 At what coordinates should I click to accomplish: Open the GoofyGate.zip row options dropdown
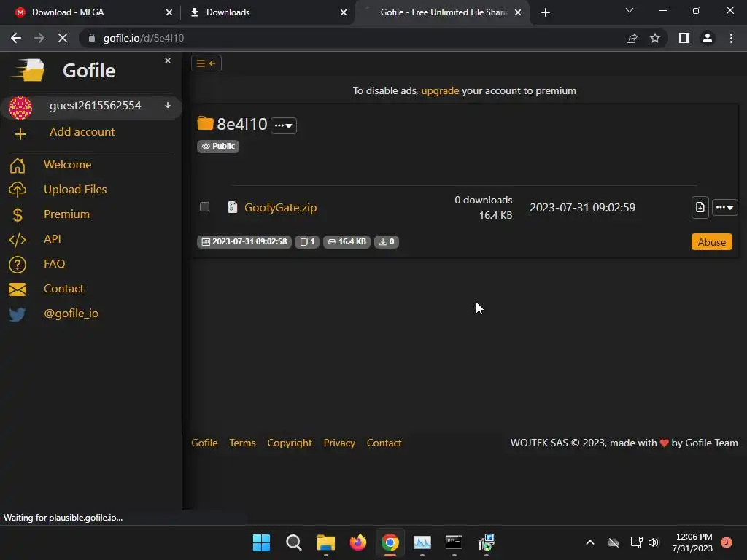click(x=724, y=207)
